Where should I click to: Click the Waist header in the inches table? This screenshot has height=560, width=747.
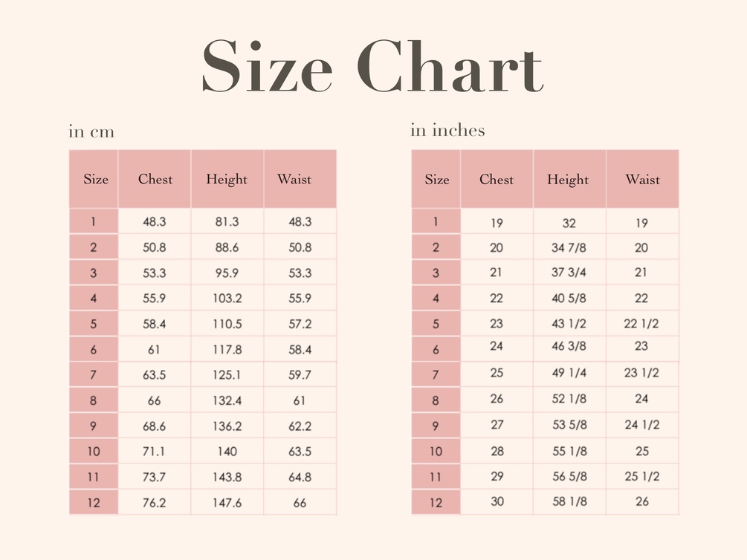[642, 179]
